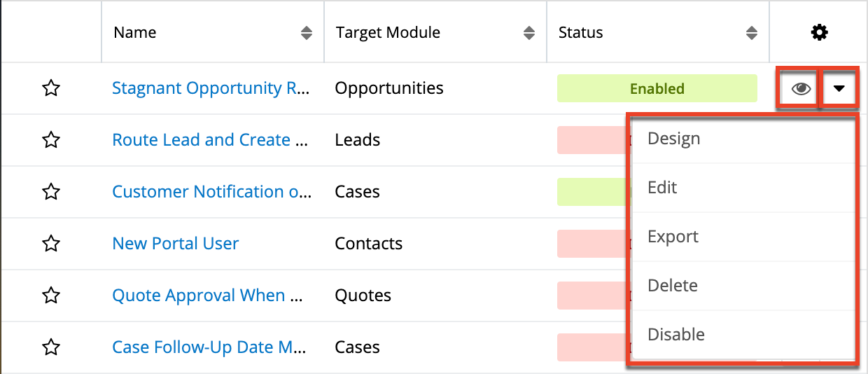Select Edit in the dropdown menu
The width and height of the screenshot is (868, 374).
662,188
